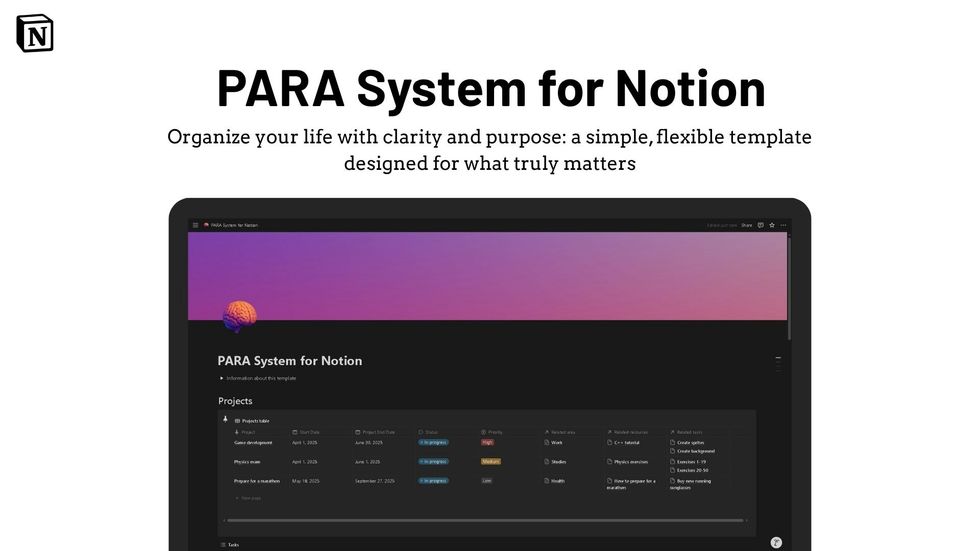
Task: Click the In progress status for Game development
Action: tap(433, 442)
